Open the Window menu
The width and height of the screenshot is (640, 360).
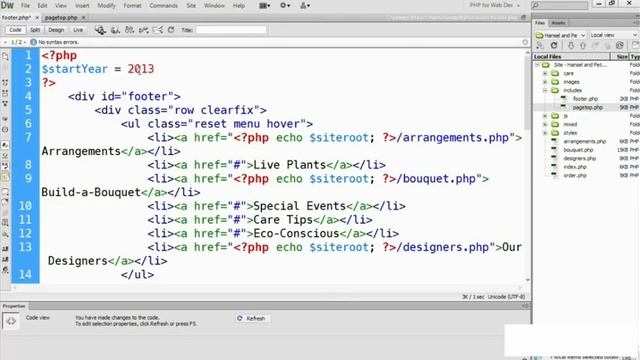(x=214, y=6)
